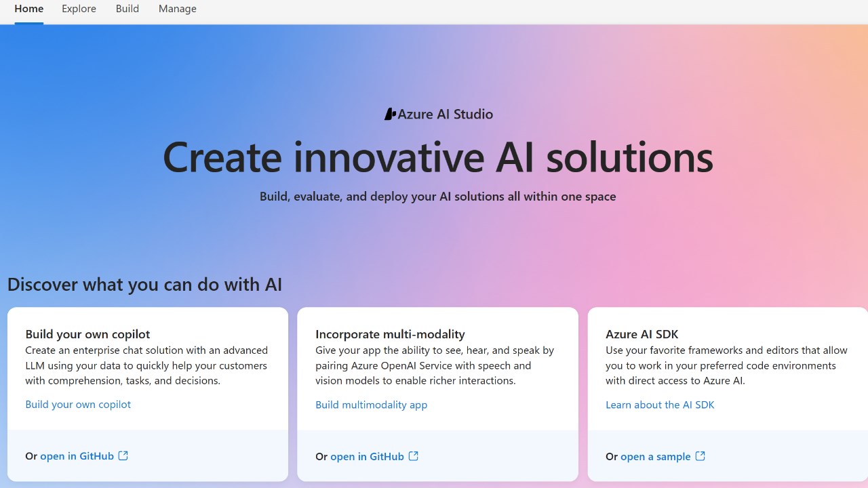Click the Azure AI Studio logo icon
The image size is (868, 488).
(390, 115)
